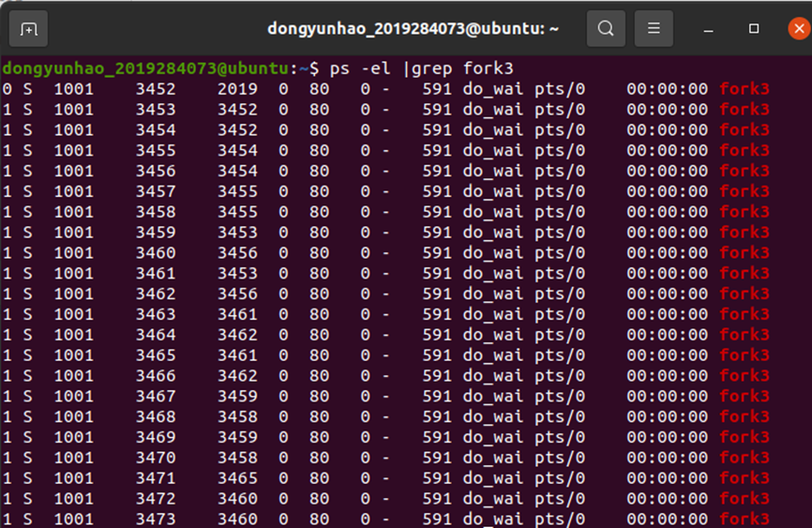The height and width of the screenshot is (528, 812).
Task: Click the green prompt dongyunhao_2019284073@ubuntu
Action: coord(145,68)
